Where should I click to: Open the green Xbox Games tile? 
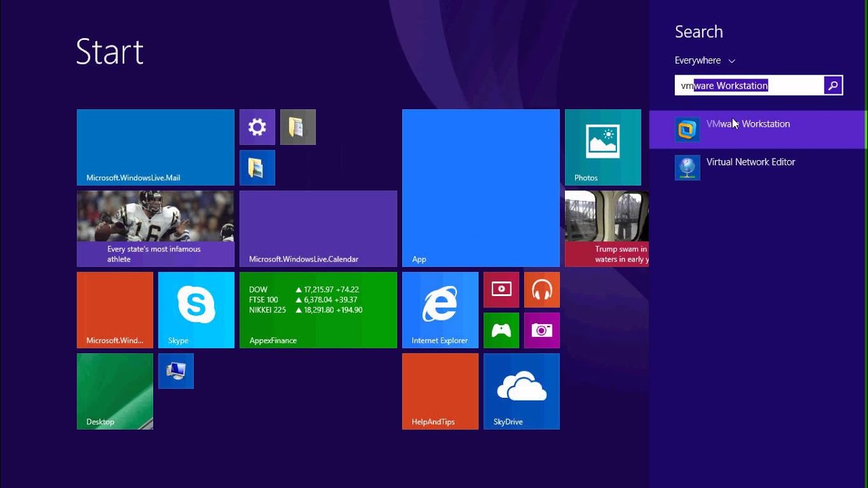point(501,330)
